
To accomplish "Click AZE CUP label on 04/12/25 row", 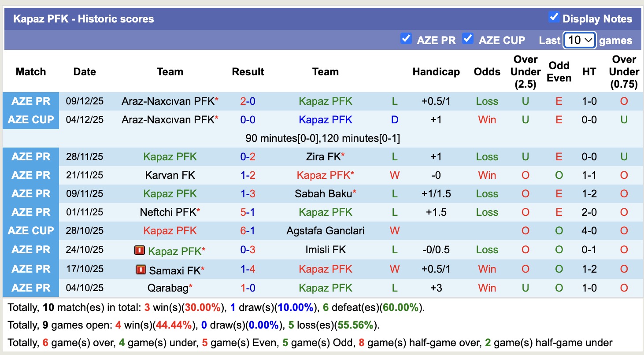I will (31, 120).
